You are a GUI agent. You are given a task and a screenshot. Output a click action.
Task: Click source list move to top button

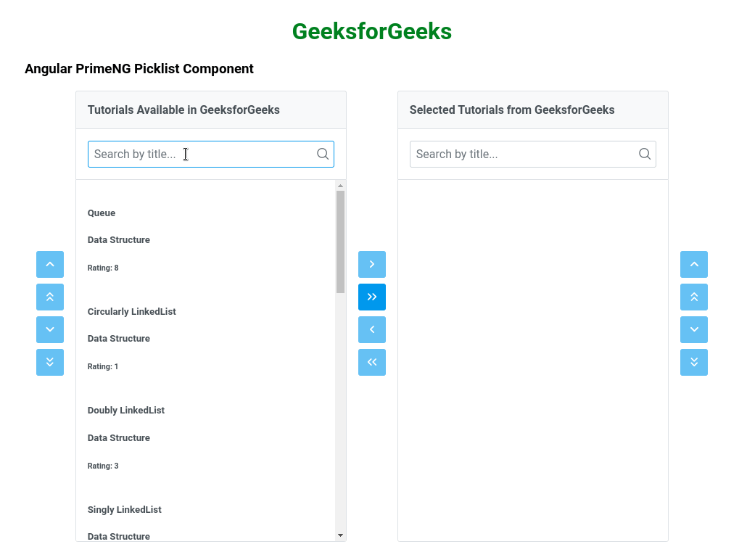tap(50, 297)
